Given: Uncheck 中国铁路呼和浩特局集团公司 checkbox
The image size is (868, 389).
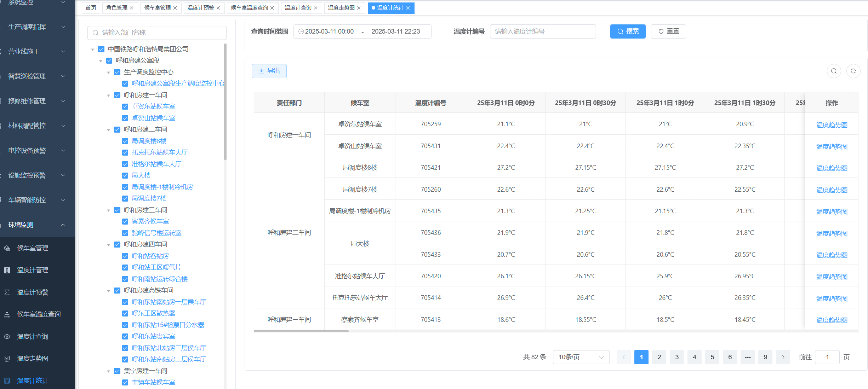Looking at the screenshot, I should tap(101, 49).
